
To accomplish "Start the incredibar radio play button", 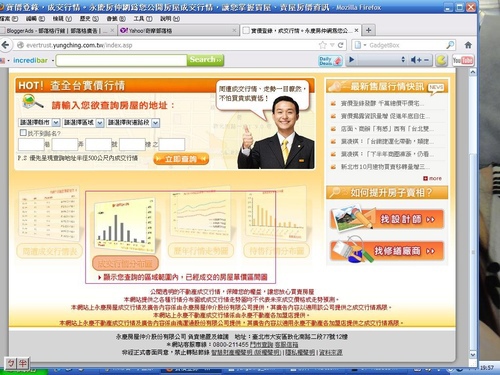I will [x=352, y=60].
